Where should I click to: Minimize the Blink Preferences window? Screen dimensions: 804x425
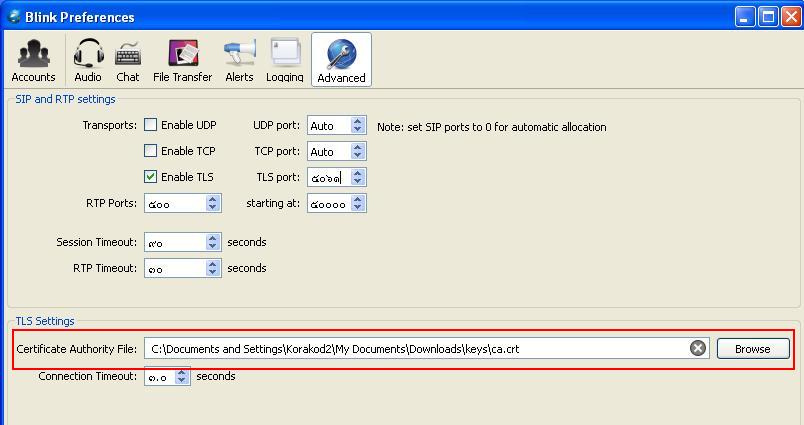click(745, 17)
